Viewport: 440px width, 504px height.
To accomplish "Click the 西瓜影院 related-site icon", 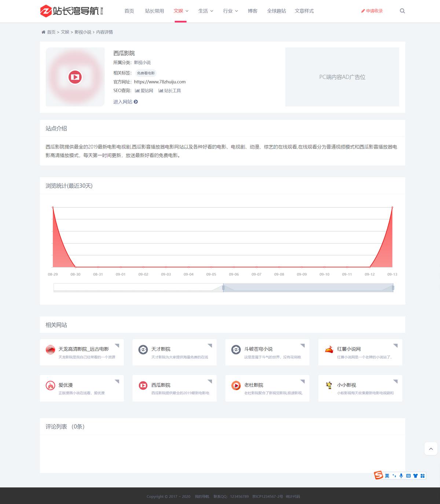I will point(143,386).
